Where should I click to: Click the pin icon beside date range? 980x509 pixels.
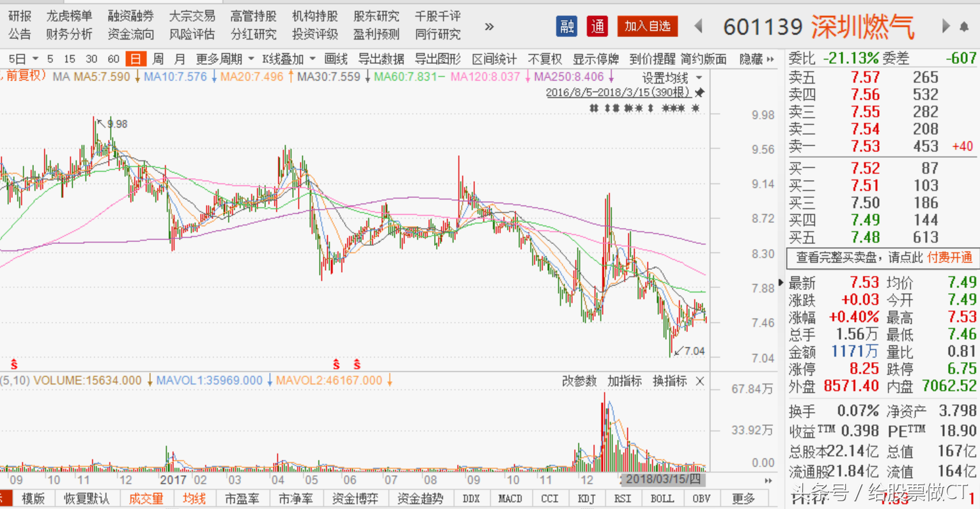coord(700,93)
